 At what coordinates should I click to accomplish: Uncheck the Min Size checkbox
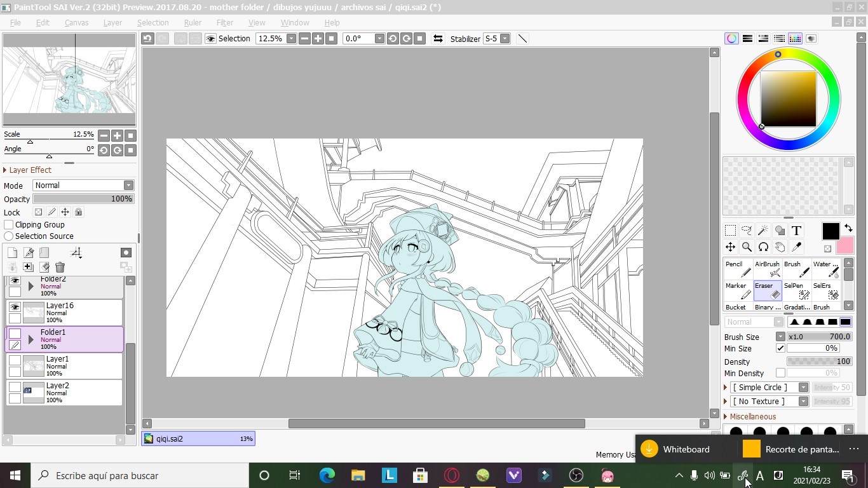[x=780, y=348]
